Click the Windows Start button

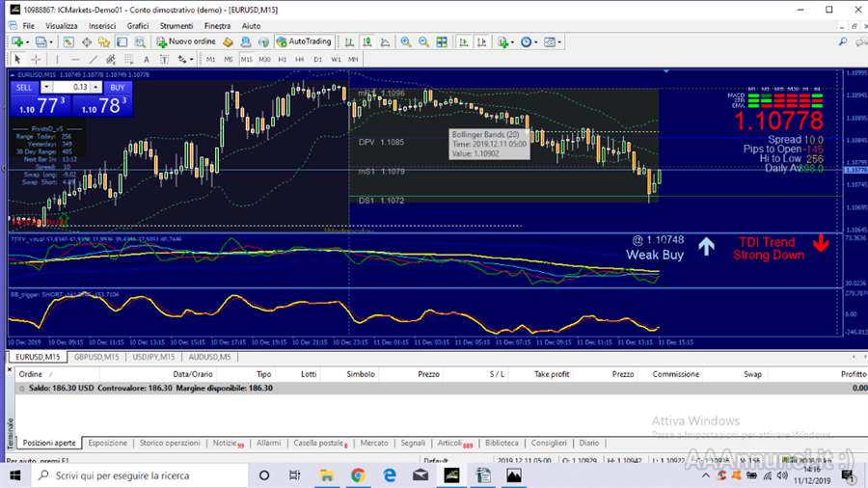(14, 475)
